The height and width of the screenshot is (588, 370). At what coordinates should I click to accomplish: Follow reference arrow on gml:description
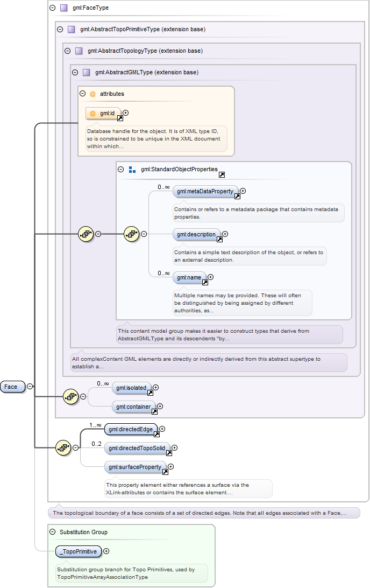click(x=220, y=239)
